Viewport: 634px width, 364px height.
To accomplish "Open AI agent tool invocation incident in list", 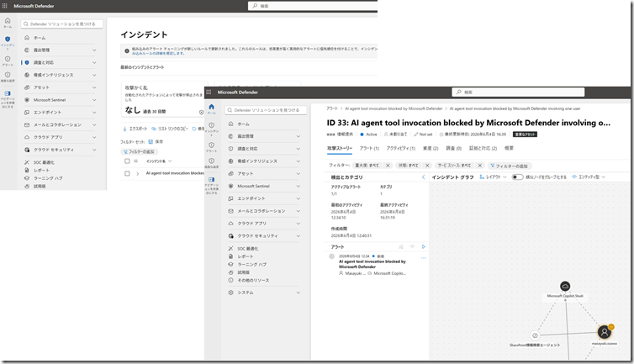I will click(x=175, y=173).
